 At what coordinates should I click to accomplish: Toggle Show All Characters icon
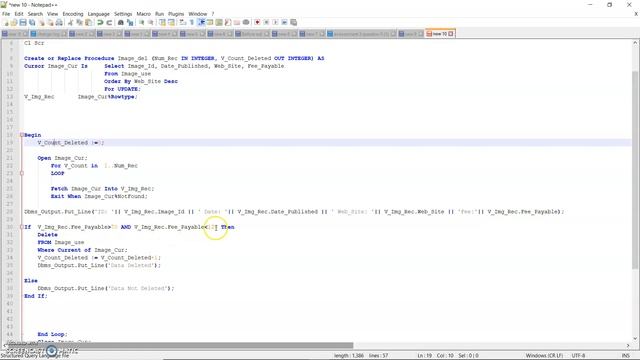(x=191, y=22)
